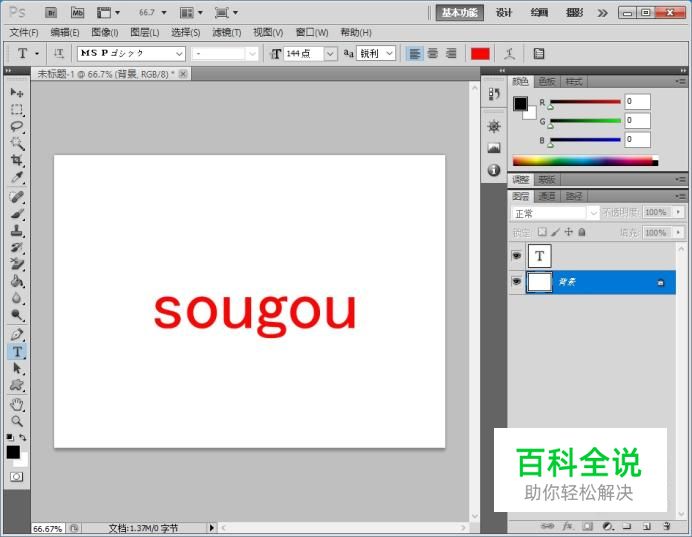Image resolution: width=692 pixels, height=537 pixels.
Task: Set right text alignment
Action: coord(451,54)
